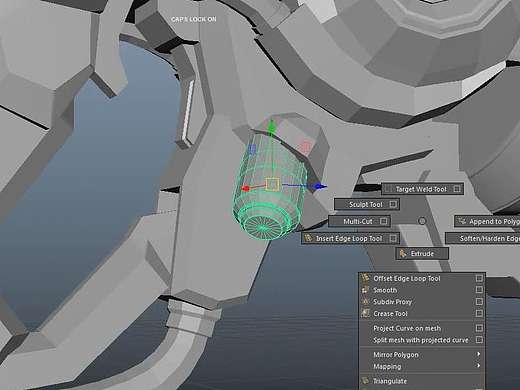
Task: Click the Append to Polygon icon
Action: 462,221
